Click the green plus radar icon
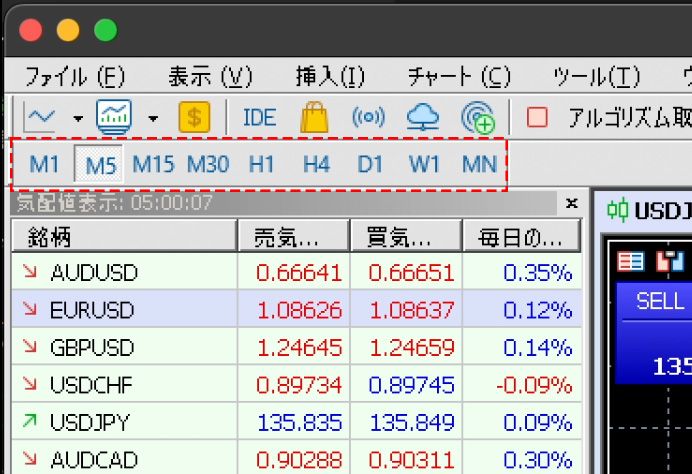692x474 pixels. 478,118
